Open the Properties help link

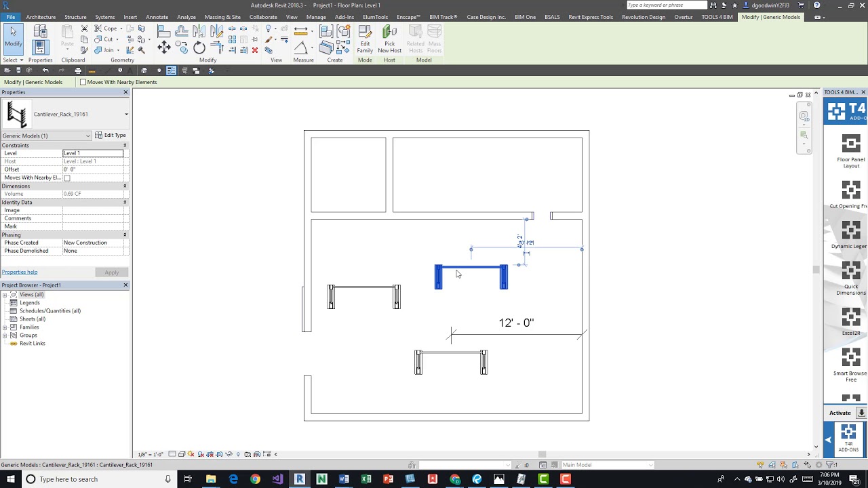click(x=20, y=272)
